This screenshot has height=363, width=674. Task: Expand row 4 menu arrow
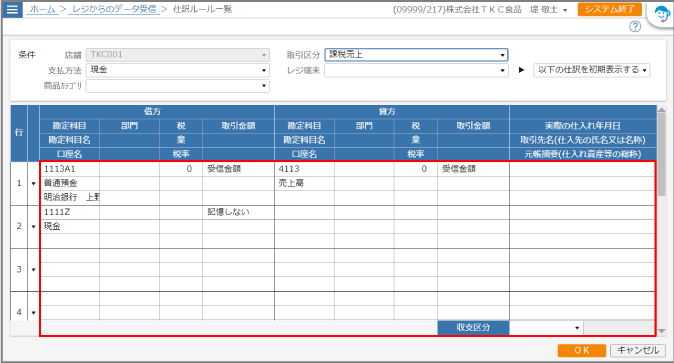34,313
